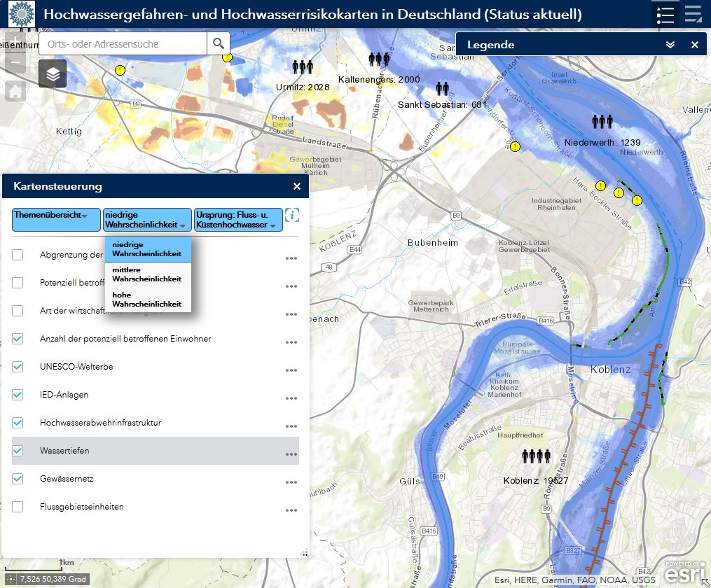711x588 pixels.
Task: Open the legend list icon in header
Action: (665, 15)
